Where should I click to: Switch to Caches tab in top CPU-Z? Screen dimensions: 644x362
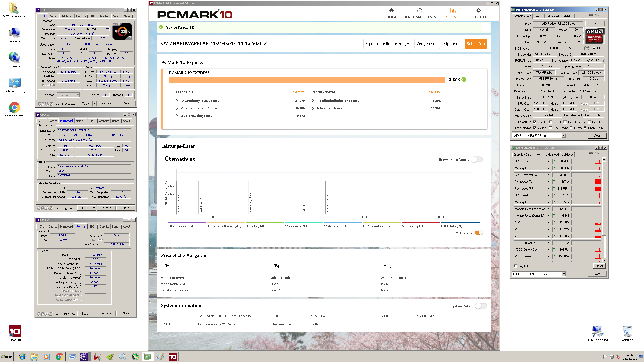(x=53, y=16)
